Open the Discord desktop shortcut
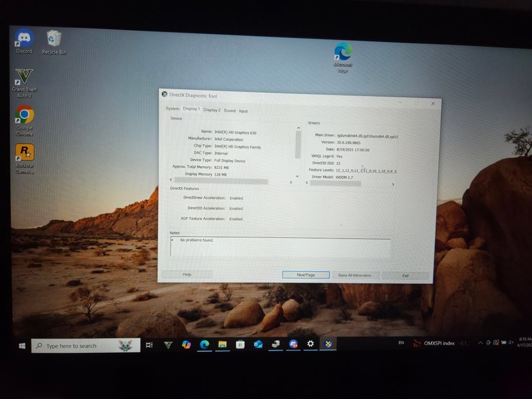The height and width of the screenshot is (399, 532). point(24,39)
